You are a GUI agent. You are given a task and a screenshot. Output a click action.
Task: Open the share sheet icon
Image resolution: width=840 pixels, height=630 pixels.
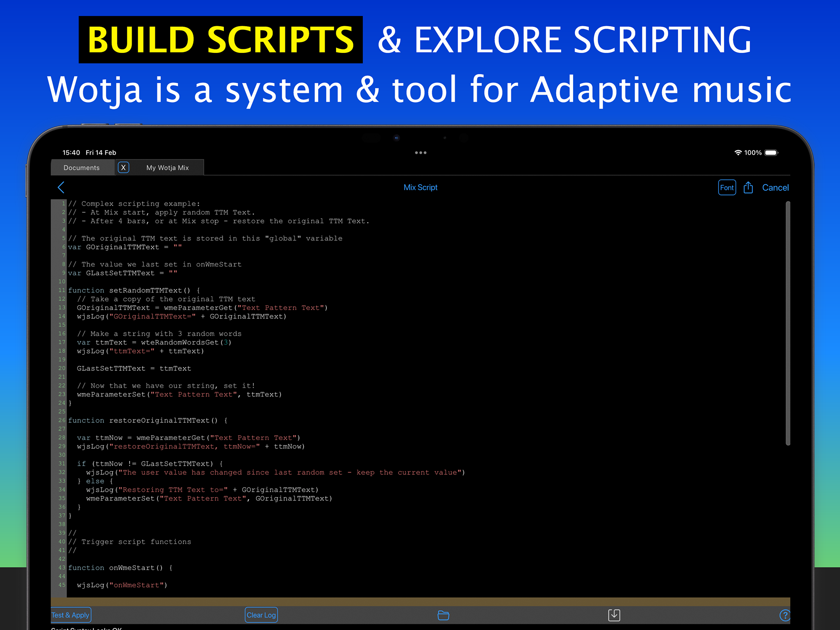(748, 187)
